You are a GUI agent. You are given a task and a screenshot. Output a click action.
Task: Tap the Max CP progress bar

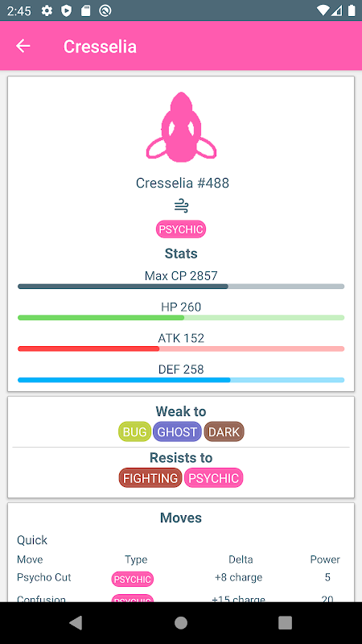click(181, 287)
